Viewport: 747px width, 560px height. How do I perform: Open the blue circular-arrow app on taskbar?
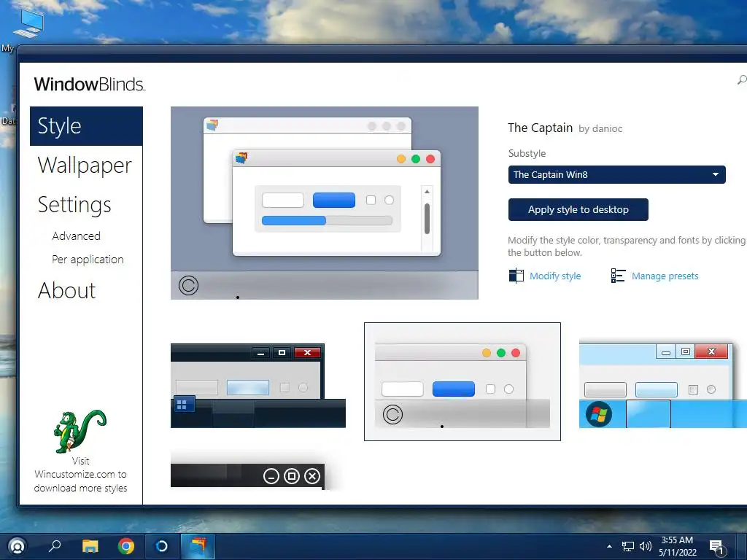coord(161,545)
